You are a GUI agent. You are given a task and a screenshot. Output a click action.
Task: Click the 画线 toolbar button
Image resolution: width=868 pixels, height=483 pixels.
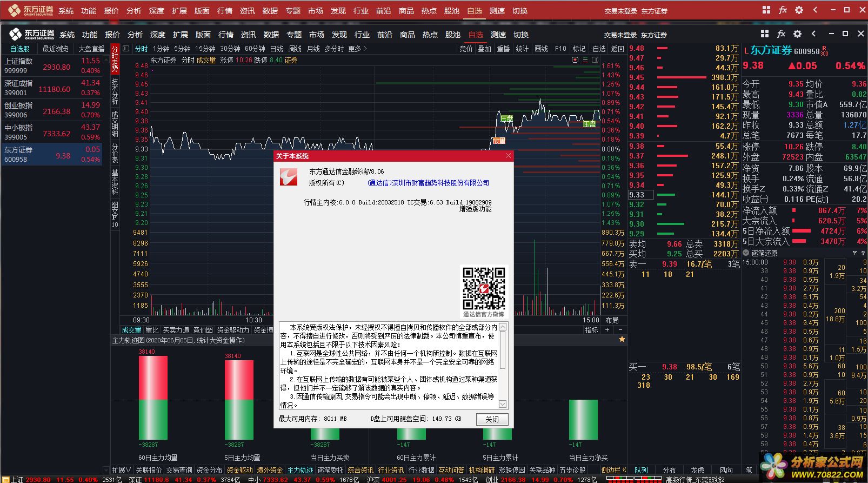[541, 49]
